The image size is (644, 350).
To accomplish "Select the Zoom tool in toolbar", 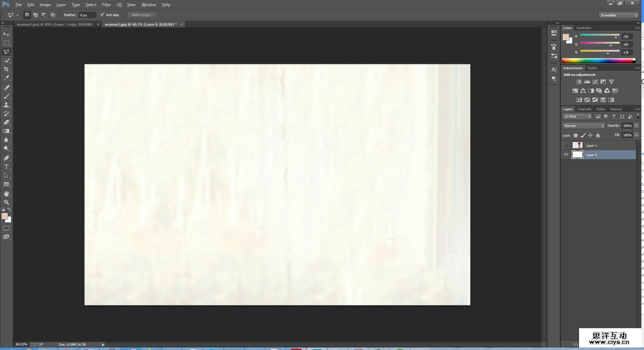I will [7, 202].
